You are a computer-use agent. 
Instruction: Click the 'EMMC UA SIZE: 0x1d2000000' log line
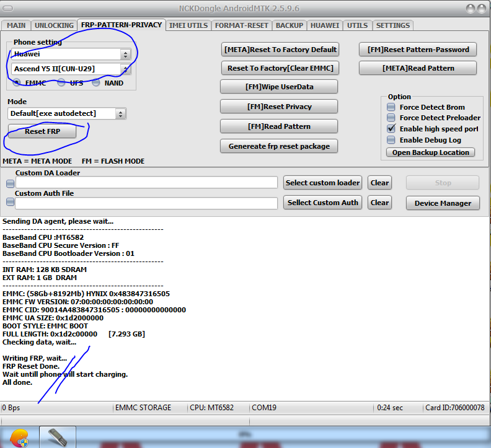coord(53,318)
